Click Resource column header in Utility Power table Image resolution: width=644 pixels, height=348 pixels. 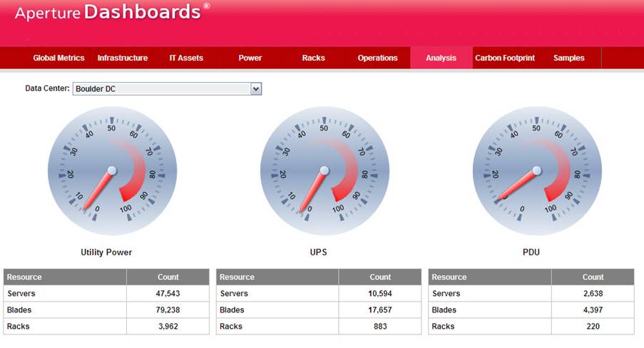click(65, 277)
